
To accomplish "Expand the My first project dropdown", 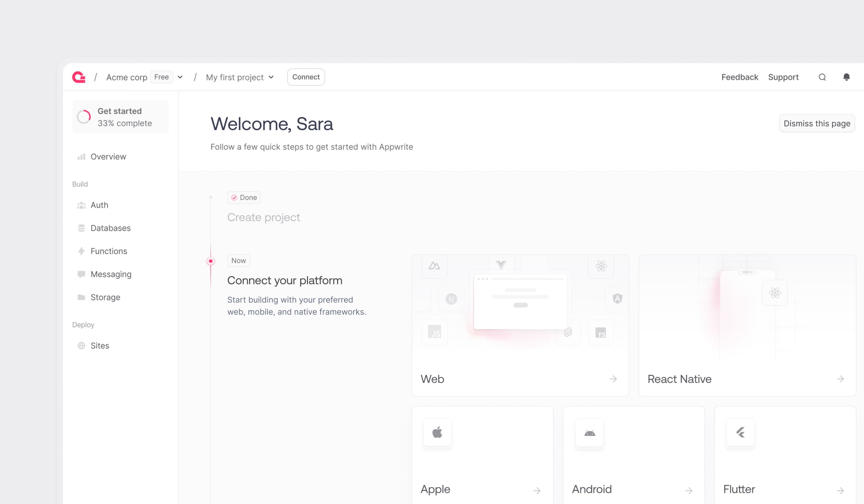I will [271, 77].
